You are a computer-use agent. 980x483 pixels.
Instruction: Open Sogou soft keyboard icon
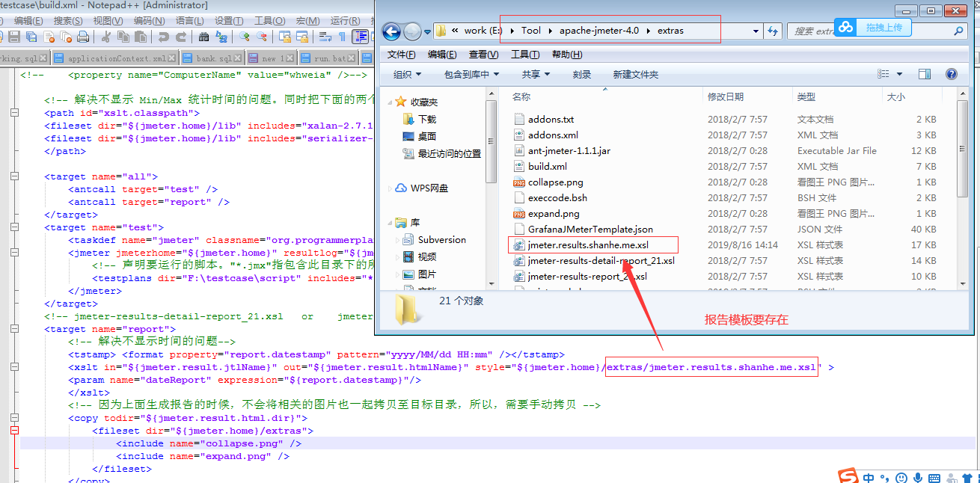(x=934, y=477)
